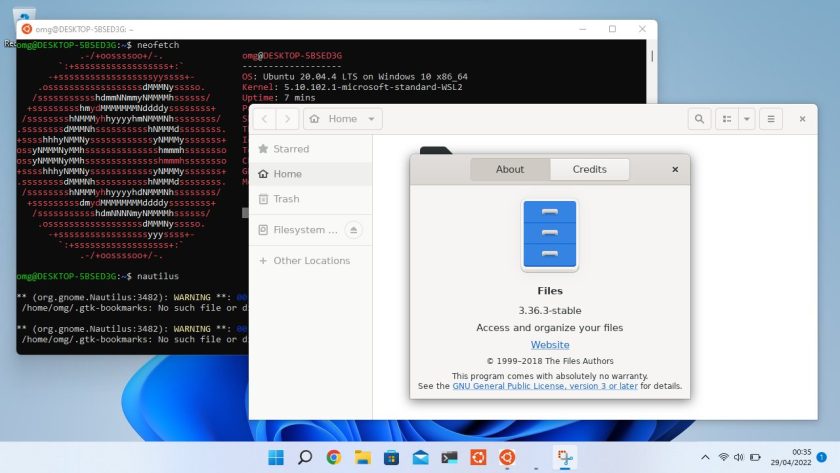Open File Explorer from taskbar
This screenshot has height=473, width=840.
[x=363, y=457]
